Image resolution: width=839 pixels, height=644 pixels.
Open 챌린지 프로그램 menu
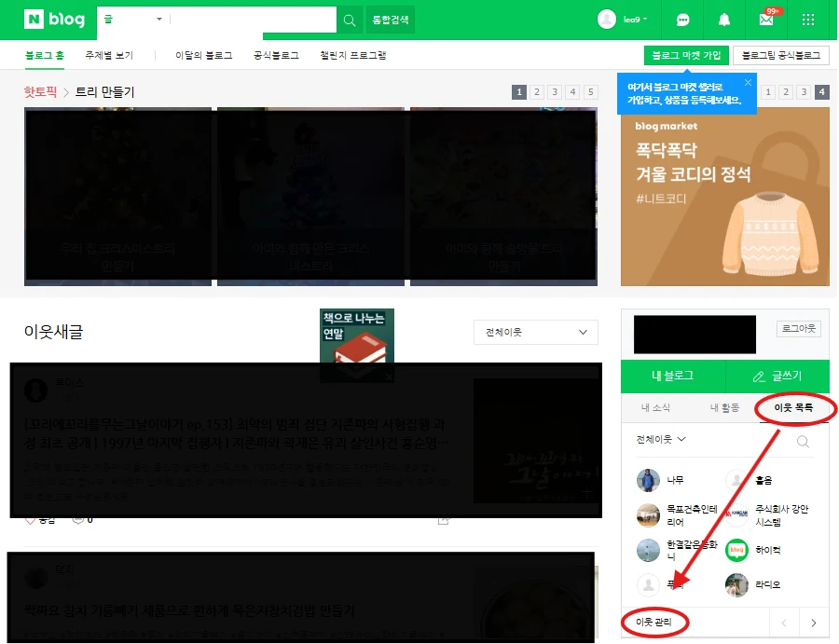coord(353,55)
